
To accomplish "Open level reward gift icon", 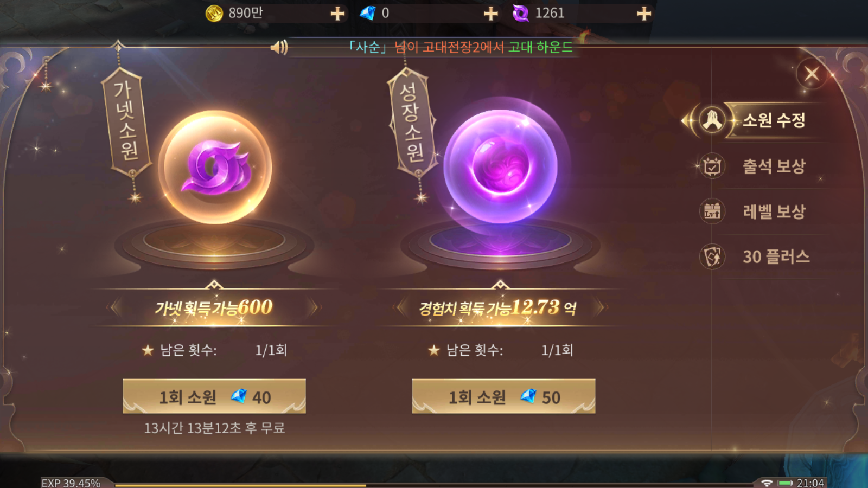I will click(712, 211).
